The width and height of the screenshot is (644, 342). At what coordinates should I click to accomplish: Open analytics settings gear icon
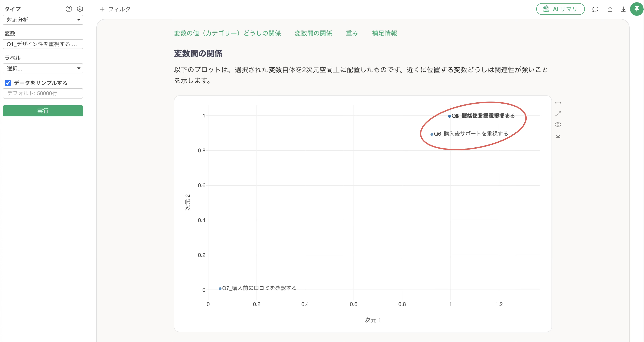click(x=80, y=9)
